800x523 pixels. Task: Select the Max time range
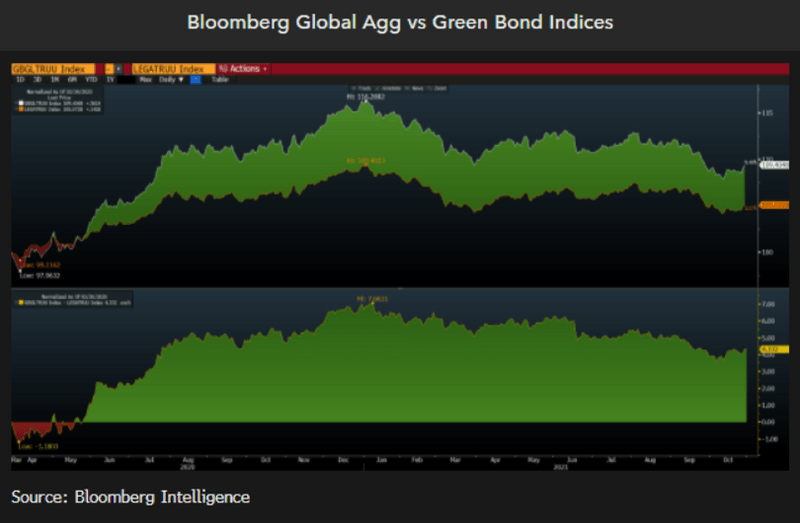click(146, 80)
